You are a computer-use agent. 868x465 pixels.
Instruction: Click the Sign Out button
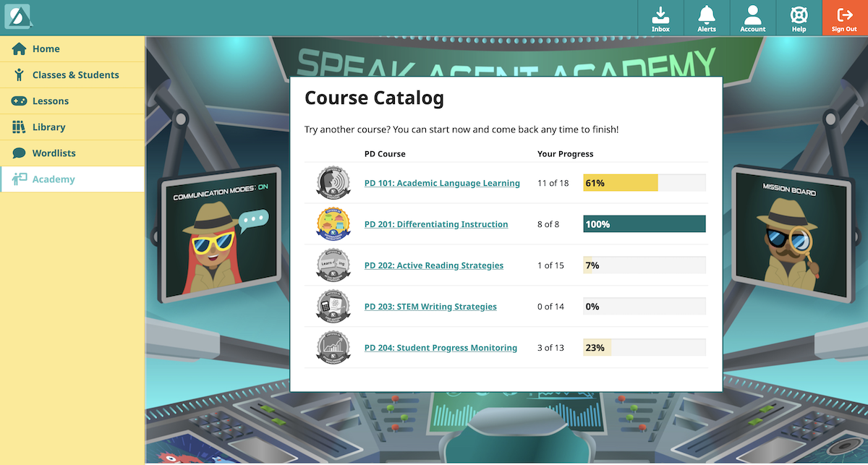[844, 18]
